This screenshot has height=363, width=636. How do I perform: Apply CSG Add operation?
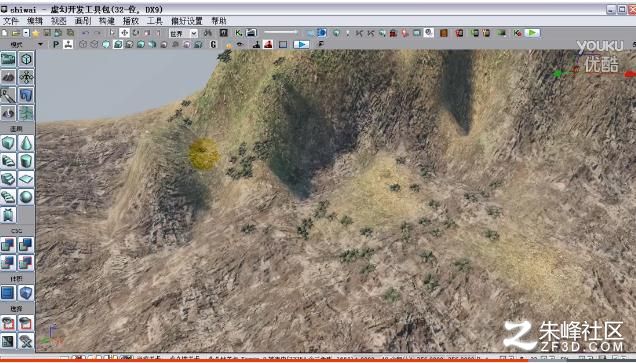[x=8, y=245]
